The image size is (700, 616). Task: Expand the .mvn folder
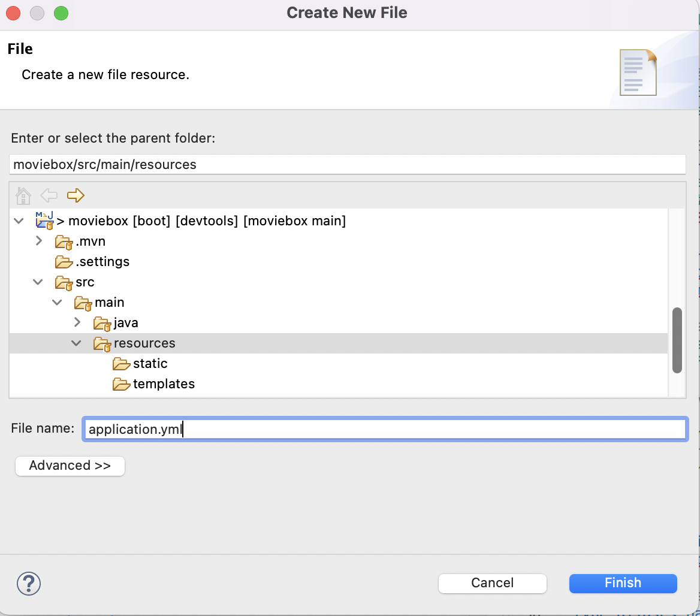(38, 241)
